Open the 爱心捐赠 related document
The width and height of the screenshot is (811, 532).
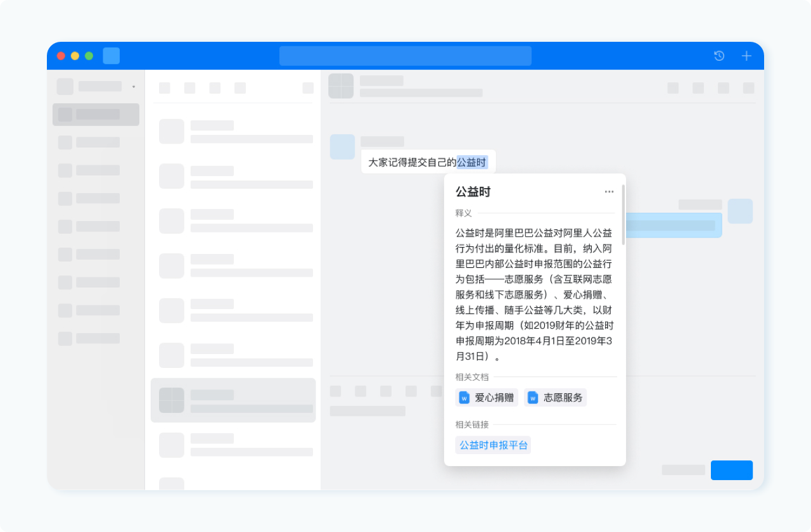click(x=487, y=397)
